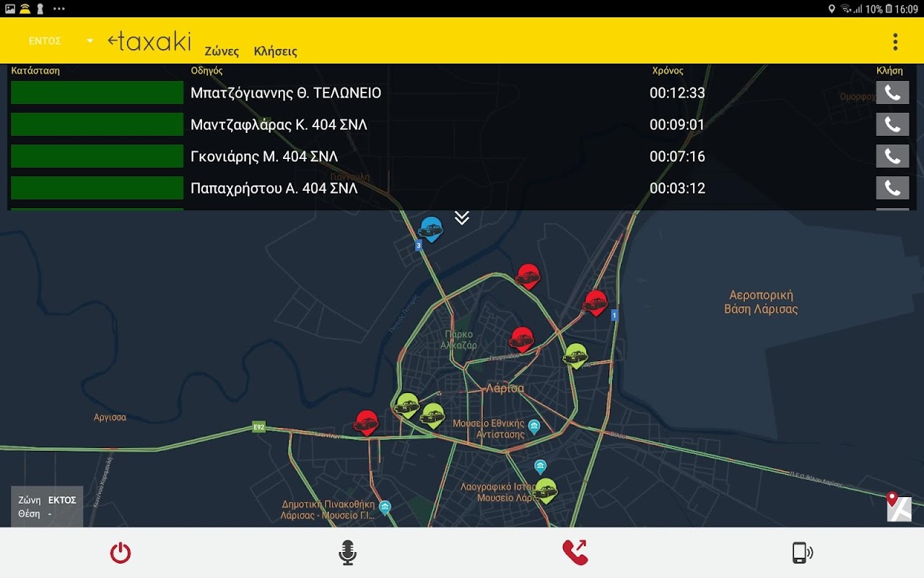Tap the Αργισσα map label
This screenshot has height=578, width=924.
[110, 418]
